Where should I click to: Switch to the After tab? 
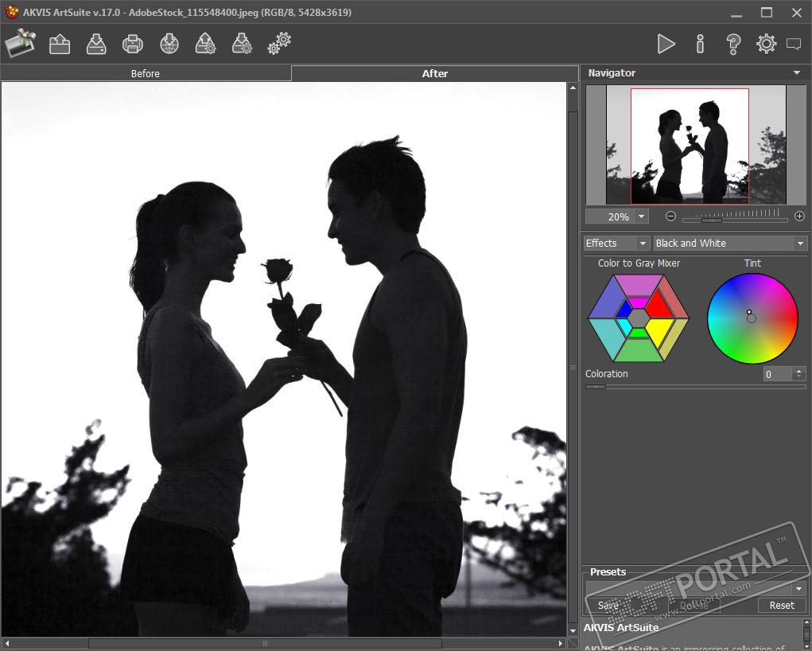[x=435, y=73]
